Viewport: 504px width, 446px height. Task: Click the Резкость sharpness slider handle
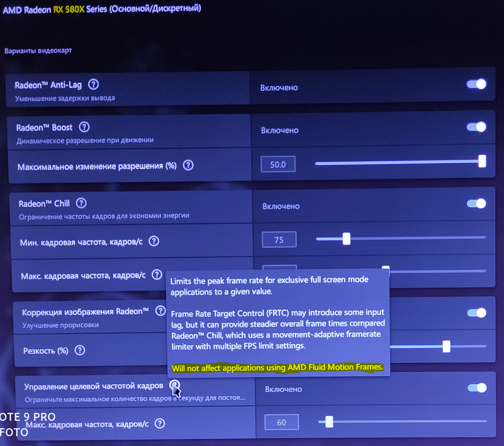coord(446,346)
